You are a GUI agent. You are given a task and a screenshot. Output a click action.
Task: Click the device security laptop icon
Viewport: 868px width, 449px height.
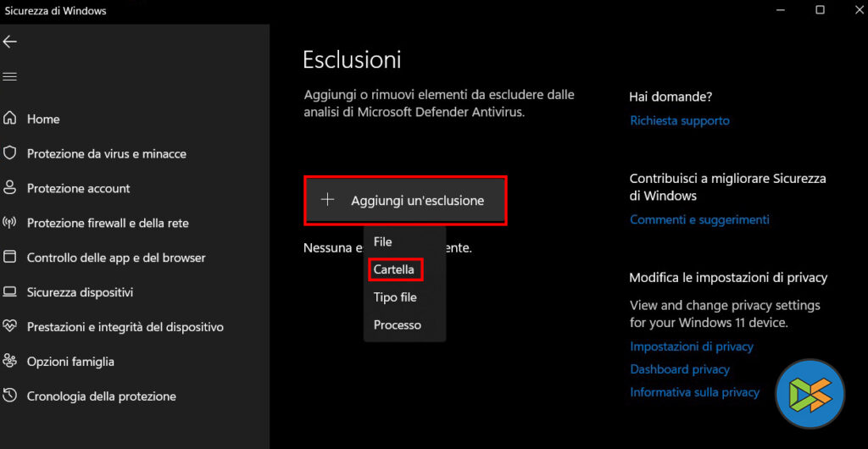pyautogui.click(x=10, y=292)
